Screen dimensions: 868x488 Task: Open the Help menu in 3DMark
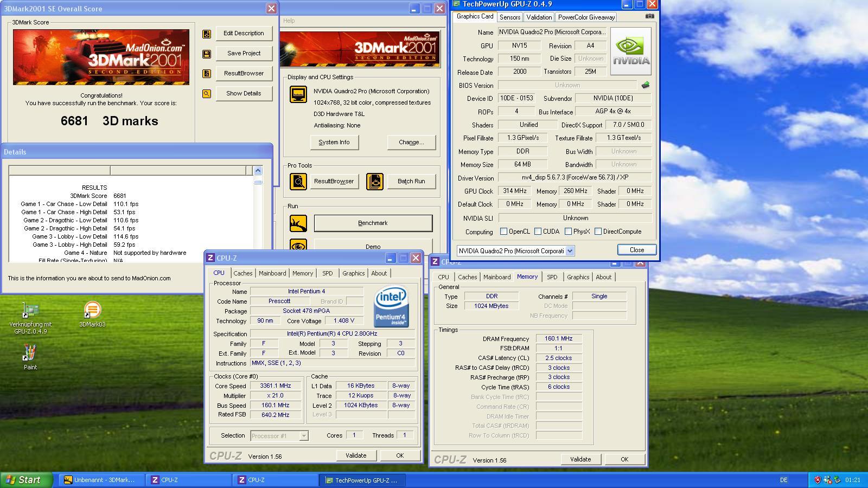[x=289, y=21]
